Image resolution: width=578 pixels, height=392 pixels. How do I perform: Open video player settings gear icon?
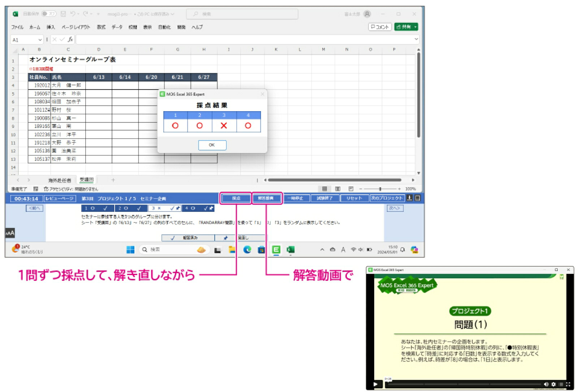[x=553, y=384]
